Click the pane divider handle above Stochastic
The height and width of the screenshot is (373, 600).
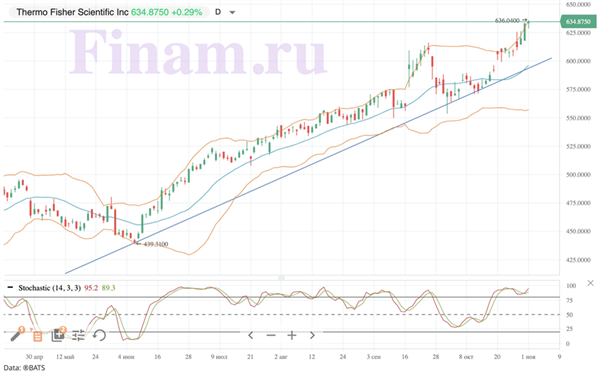pos(281,277)
